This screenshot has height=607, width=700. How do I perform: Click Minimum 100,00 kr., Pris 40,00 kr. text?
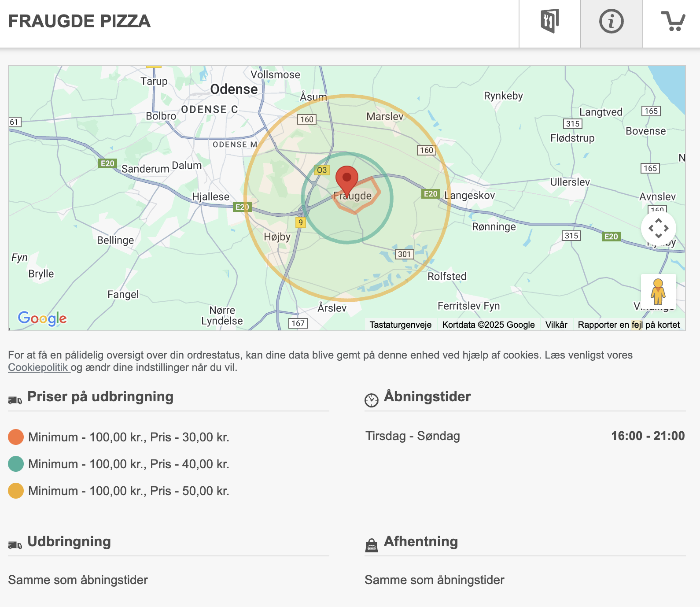click(x=129, y=464)
